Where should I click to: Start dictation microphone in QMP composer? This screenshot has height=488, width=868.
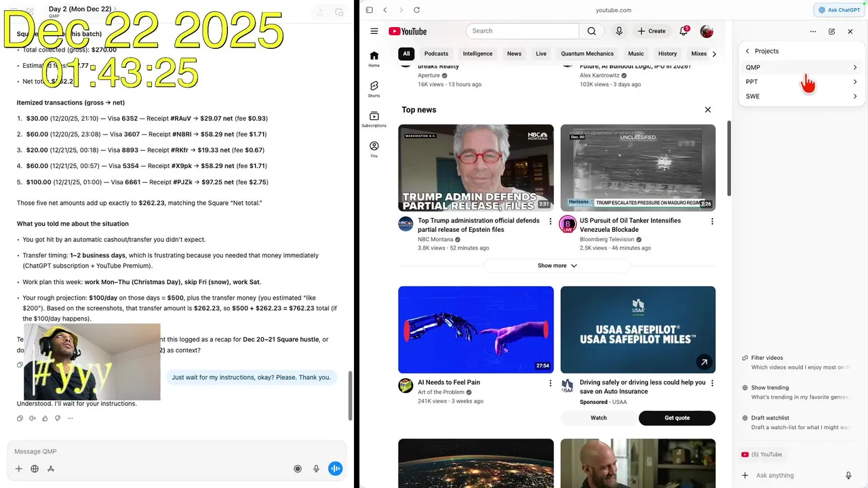click(x=316, y=468)
